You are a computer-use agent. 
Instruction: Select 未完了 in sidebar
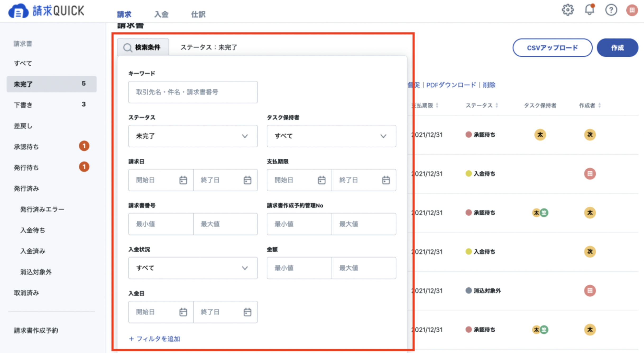(x=52, y=84)
